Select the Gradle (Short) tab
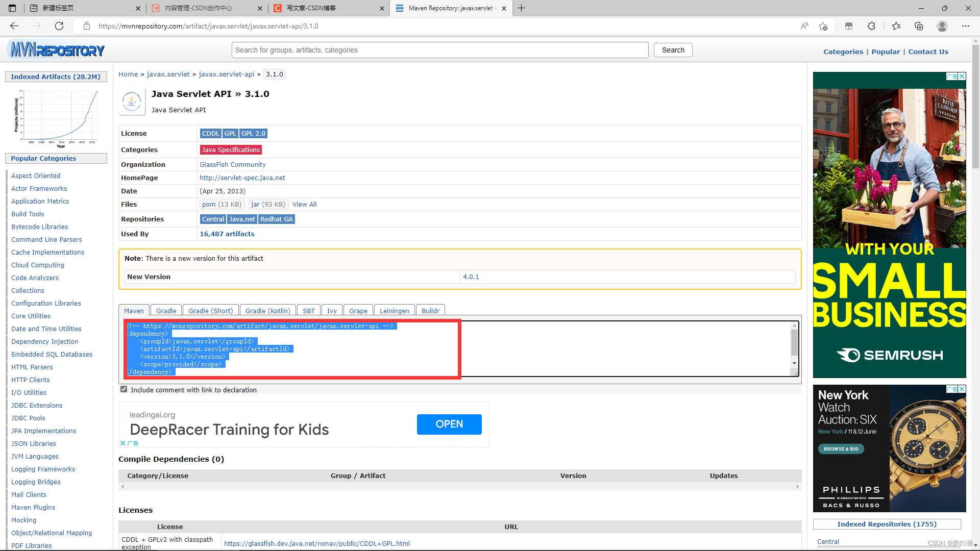This screenshot has width=980, height=551. (x=211, y=311)
